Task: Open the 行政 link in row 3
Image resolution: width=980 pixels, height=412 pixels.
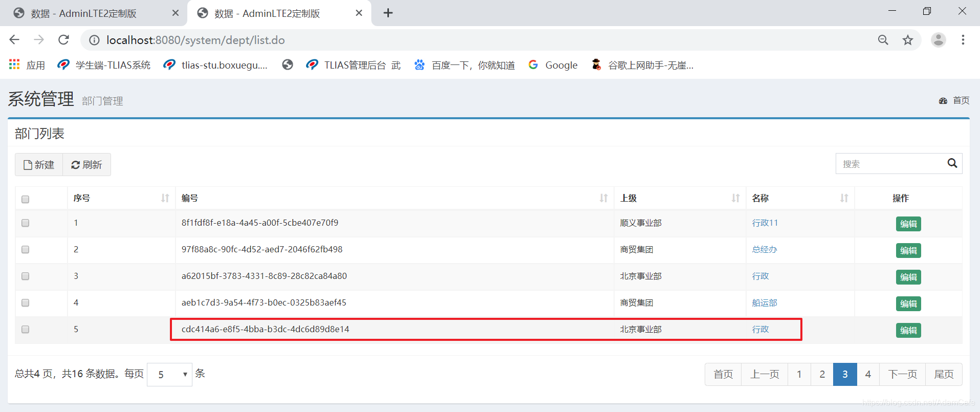Action: [x=760, y=276]
